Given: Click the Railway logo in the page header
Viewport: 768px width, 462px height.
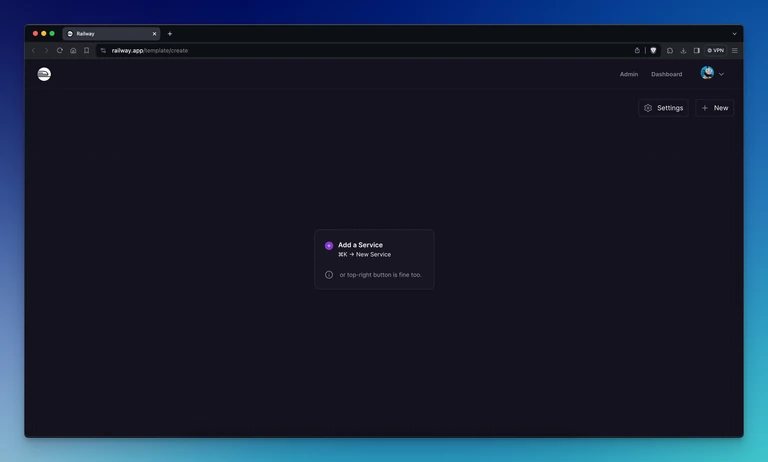Looking at the screenshot, I should click(x=44, y=74).
